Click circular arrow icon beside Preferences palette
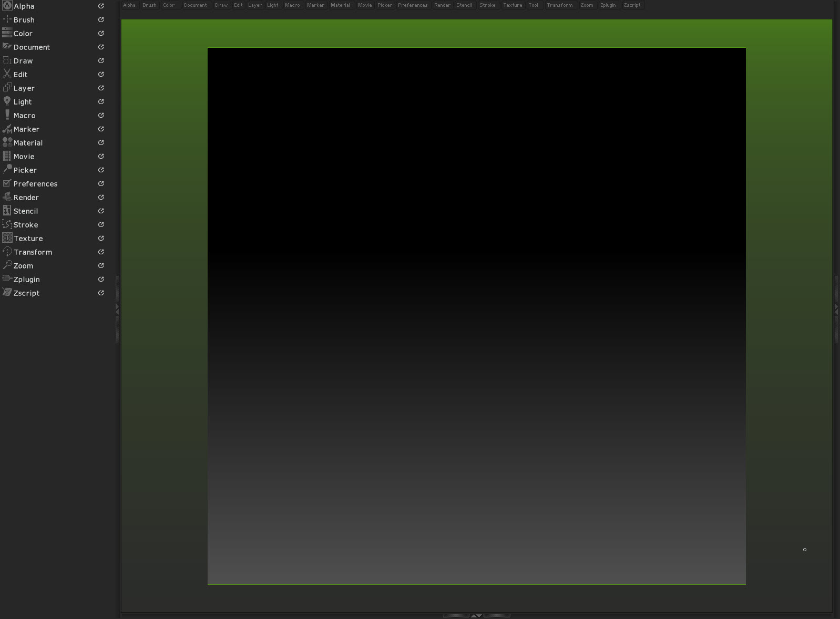 [x=101, y=183]
